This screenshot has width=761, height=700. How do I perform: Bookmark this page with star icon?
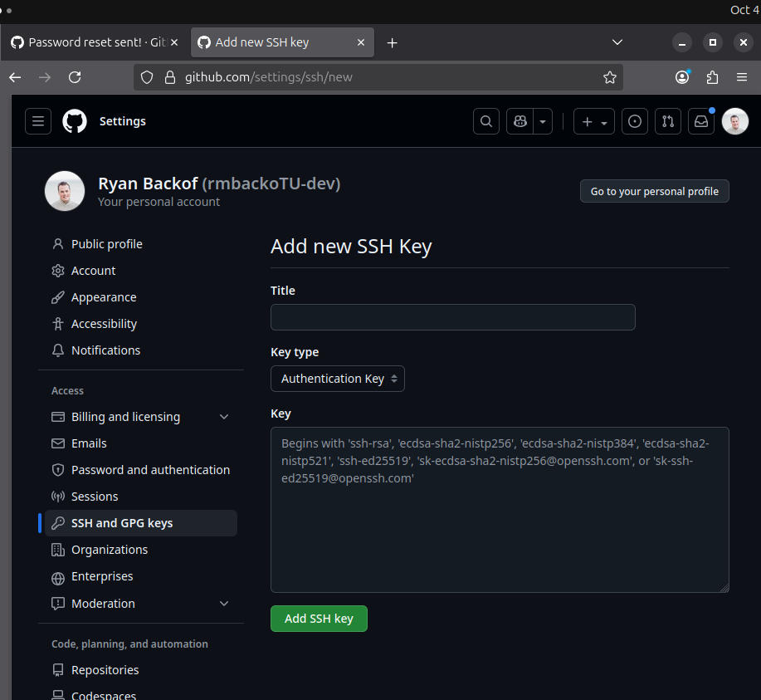[610, 77]
